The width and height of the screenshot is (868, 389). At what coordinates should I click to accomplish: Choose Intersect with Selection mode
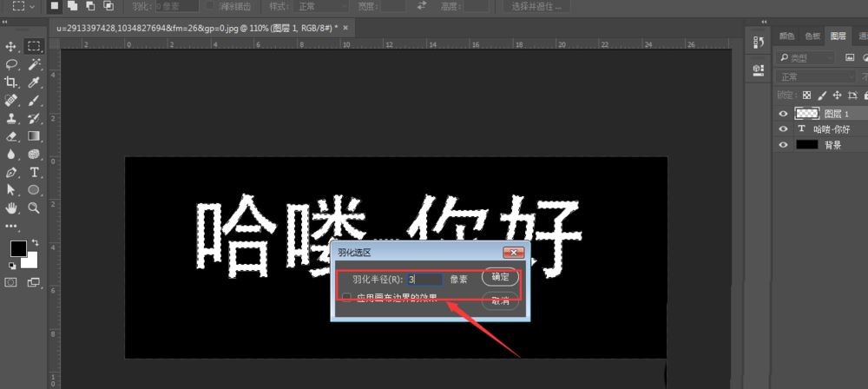[108, 6]
